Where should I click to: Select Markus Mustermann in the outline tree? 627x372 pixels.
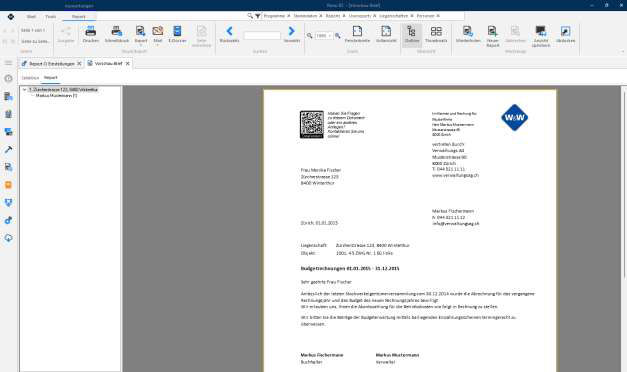tap(56, 96)
